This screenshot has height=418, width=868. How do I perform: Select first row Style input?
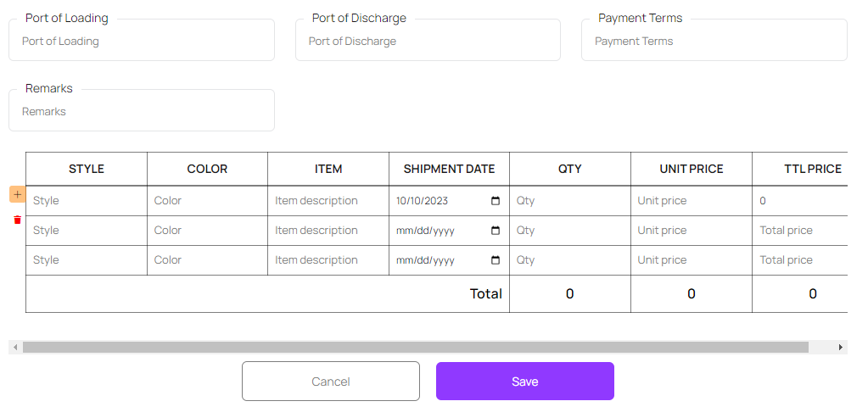point(86,201)
